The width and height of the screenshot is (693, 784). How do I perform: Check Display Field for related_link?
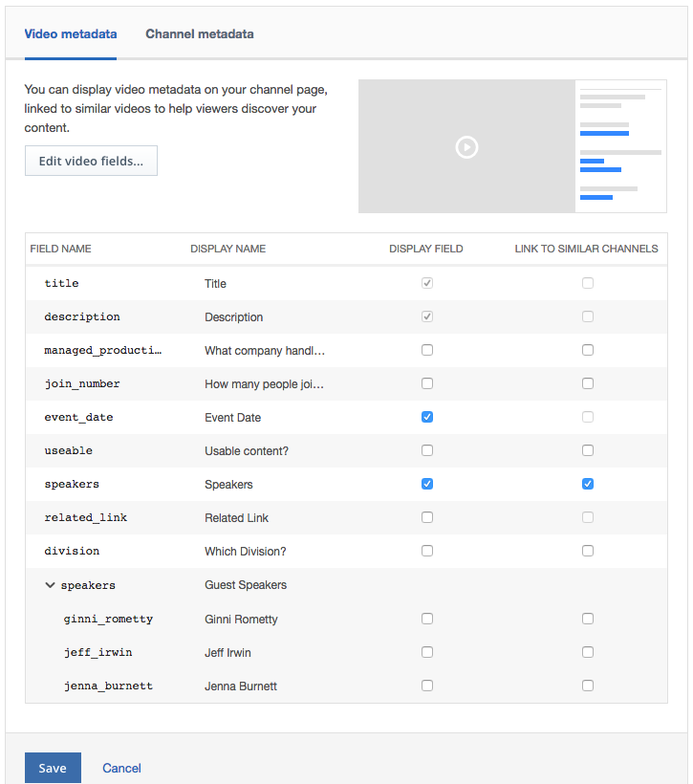click(x=427, y=517)
